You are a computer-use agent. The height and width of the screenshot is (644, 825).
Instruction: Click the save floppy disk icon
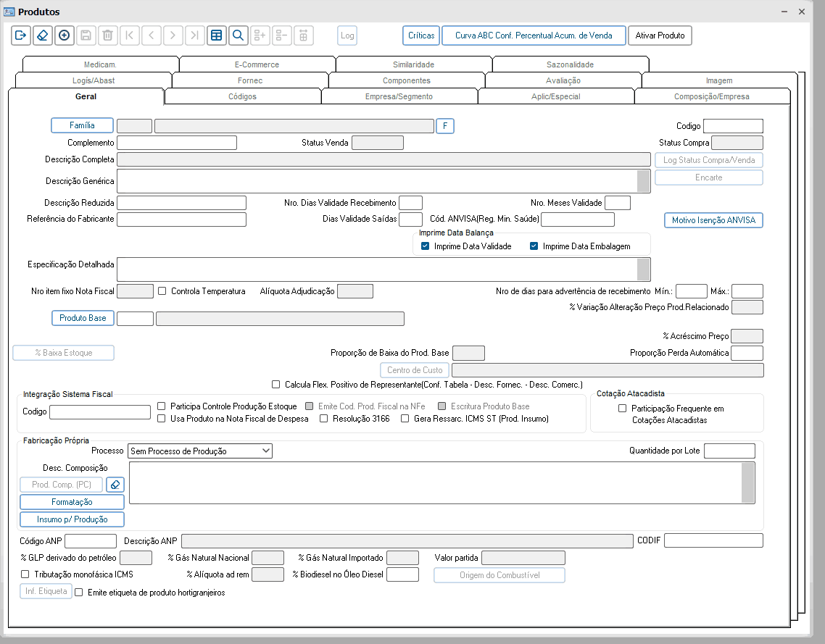pos(86,35)
